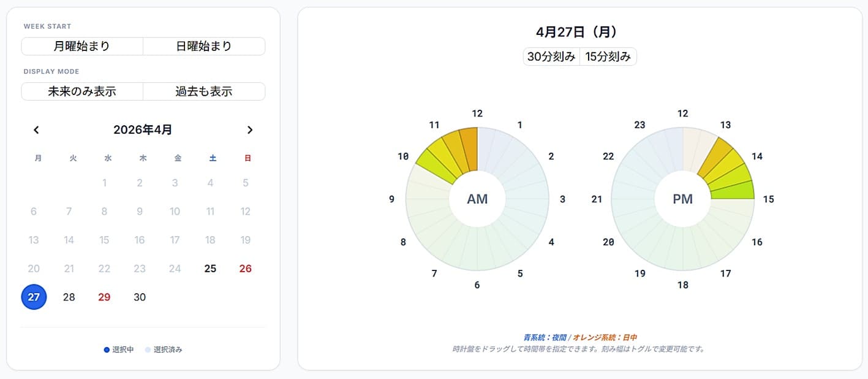The width and height of the screenshot is (868, 379).
Task: Pick the 29th in red
Action: (104, 297)
